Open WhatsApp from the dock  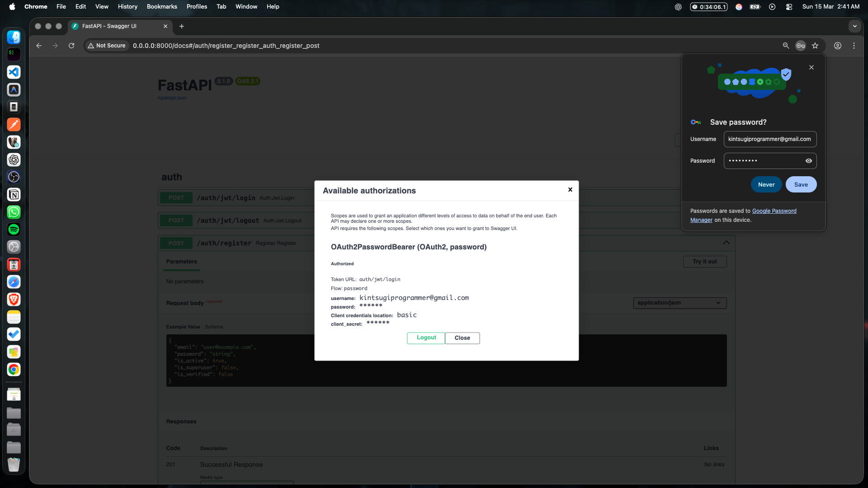tap(14, 212)
